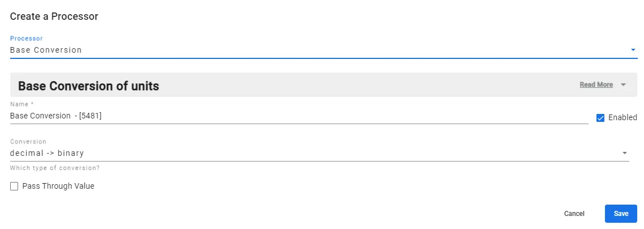Click the Conversion field label

point(28,142)
